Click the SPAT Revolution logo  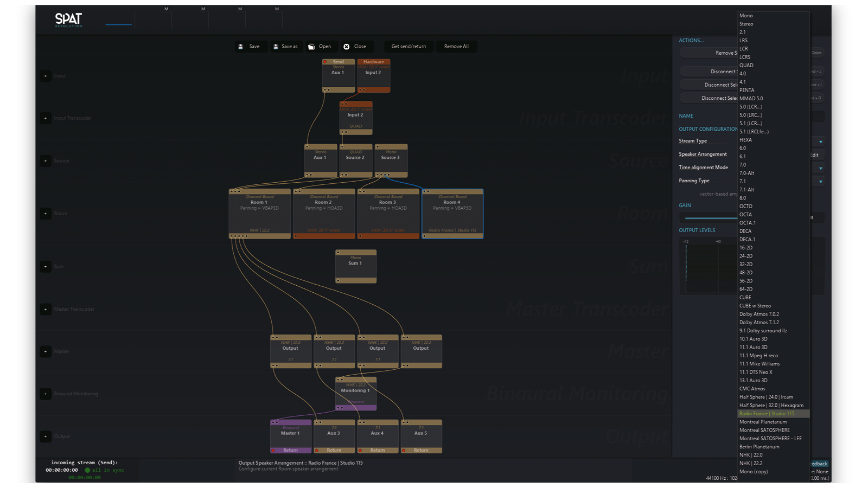tap(68, 20)
